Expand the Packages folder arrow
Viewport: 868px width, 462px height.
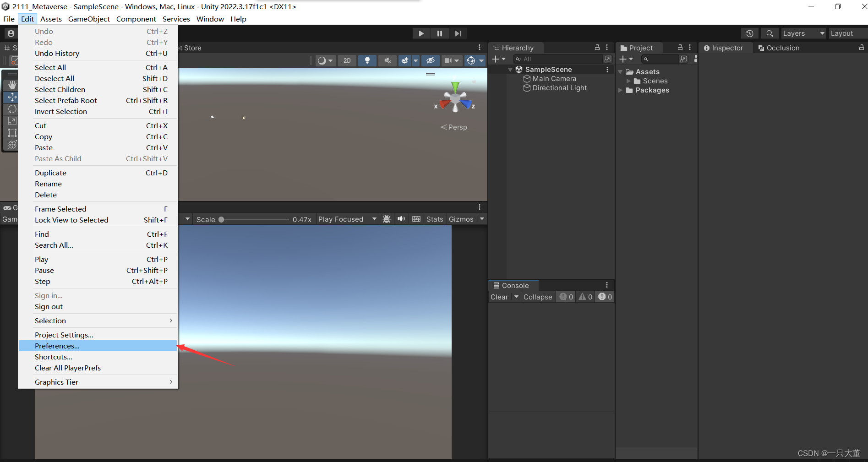[x=620, y=90]
